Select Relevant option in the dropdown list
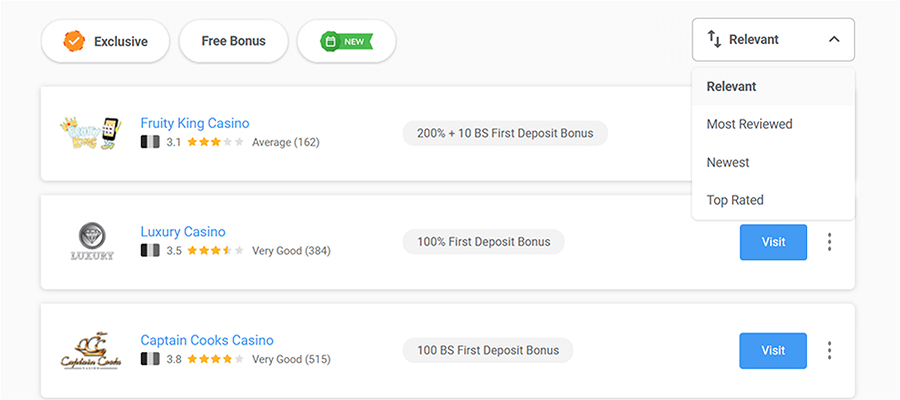Image resolution: width=900 pixels, height=400 pixels. click(x=732, y=86)
